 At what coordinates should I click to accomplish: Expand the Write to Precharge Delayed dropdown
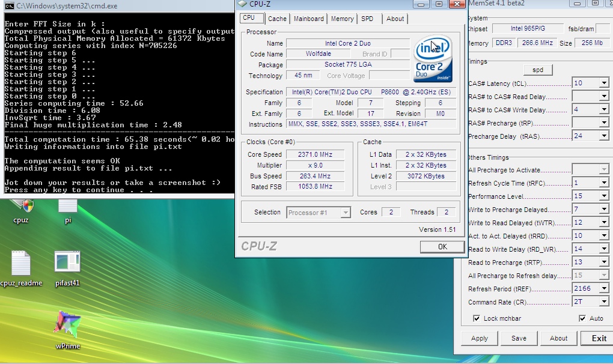604,210
